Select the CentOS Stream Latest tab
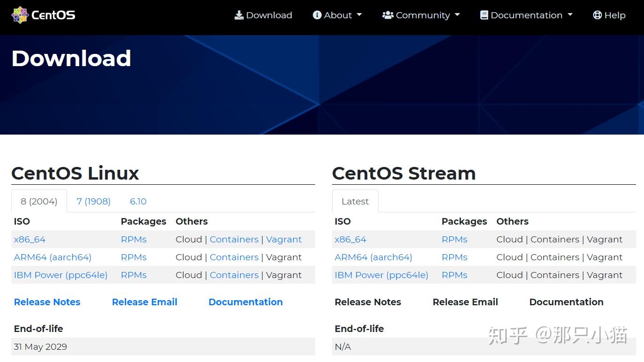644x362 pixels. click(355, 201)
